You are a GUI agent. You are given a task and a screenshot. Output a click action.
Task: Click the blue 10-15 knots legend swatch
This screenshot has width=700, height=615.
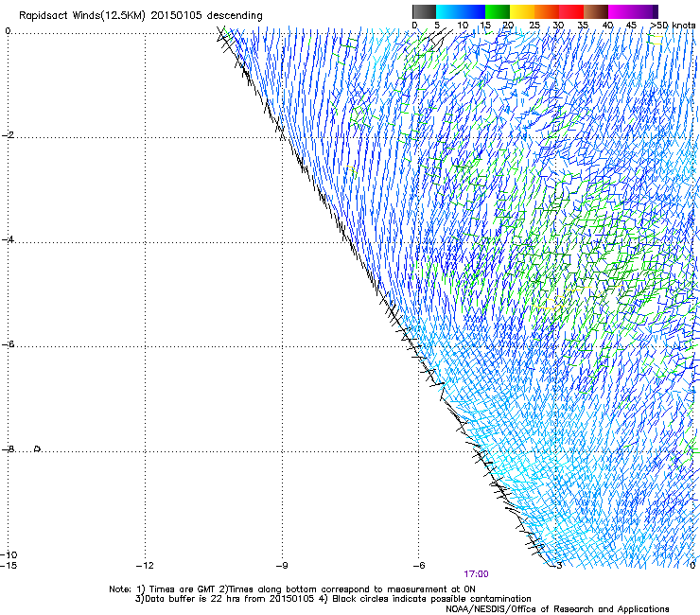pyautogui.click(x=473, y=11)
